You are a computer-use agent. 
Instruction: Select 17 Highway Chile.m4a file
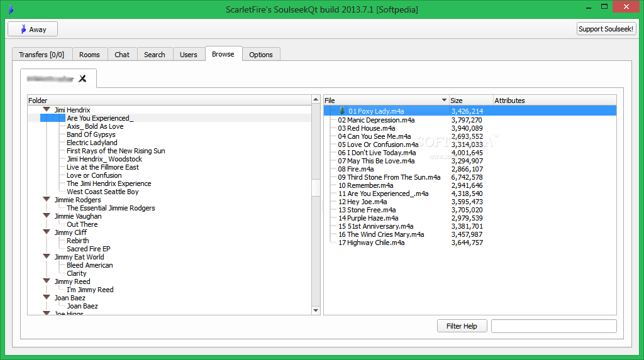click(x=371, y=243)
